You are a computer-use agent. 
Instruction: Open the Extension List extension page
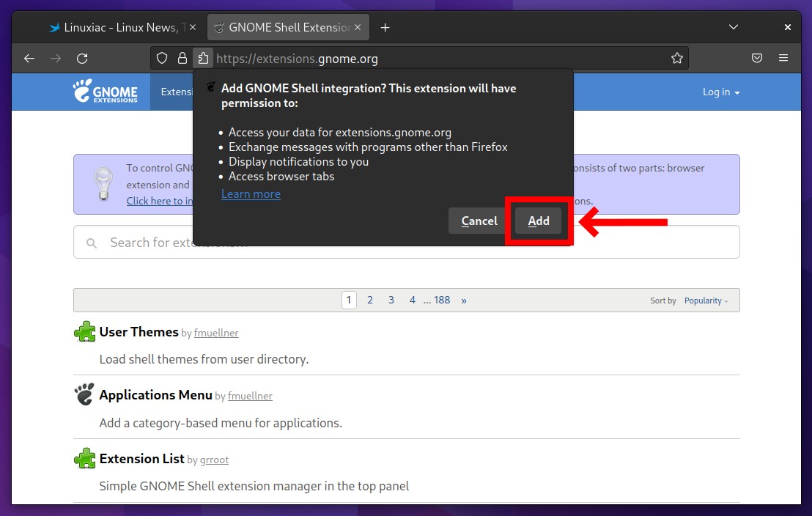click(x=142, y=459)
